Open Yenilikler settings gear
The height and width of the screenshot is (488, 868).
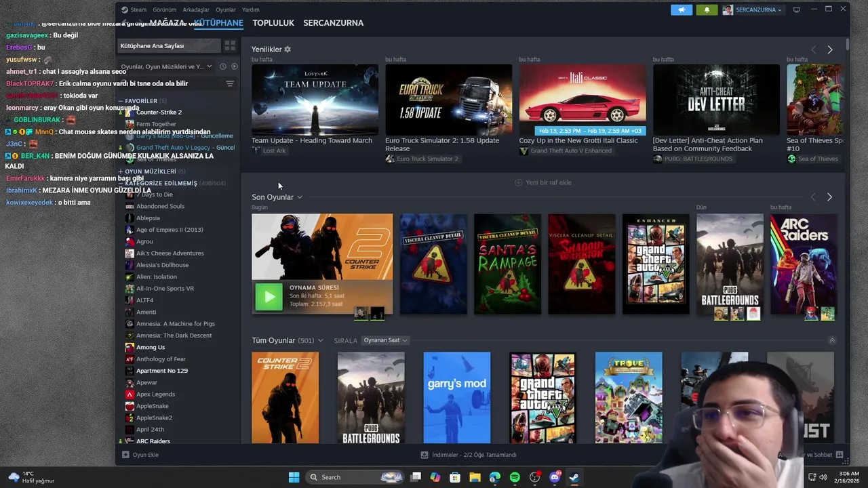pos(288,49)
